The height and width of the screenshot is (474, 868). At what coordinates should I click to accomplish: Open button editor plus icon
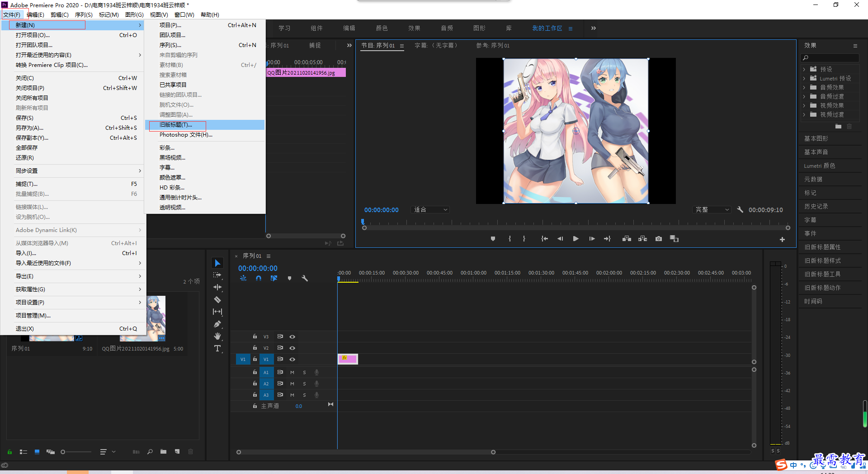(782, 239)
